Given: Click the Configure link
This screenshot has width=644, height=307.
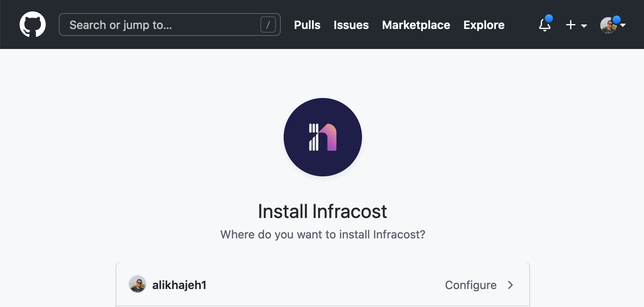Looking at the screenshot, I should [471, 285].
